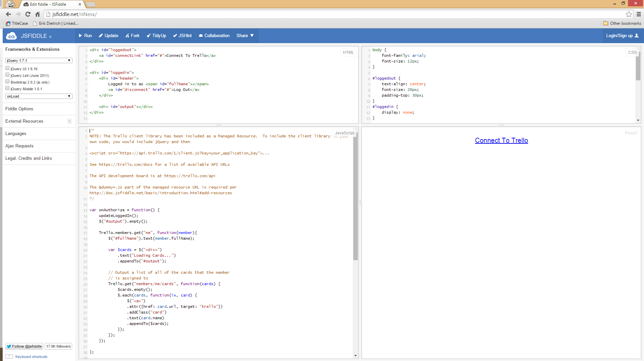Click the 'var onAuthorize' line in JavaScript

tap(125, 210)
